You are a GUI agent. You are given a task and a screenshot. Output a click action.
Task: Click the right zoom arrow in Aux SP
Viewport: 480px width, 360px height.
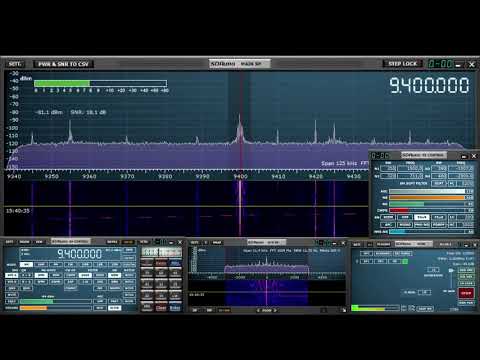click(x=275, y=310)
